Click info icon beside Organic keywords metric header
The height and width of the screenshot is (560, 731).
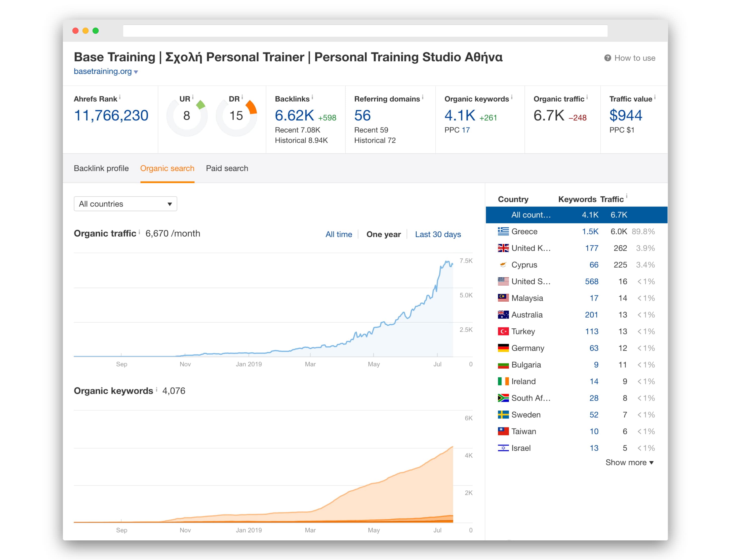coord(512,97)
